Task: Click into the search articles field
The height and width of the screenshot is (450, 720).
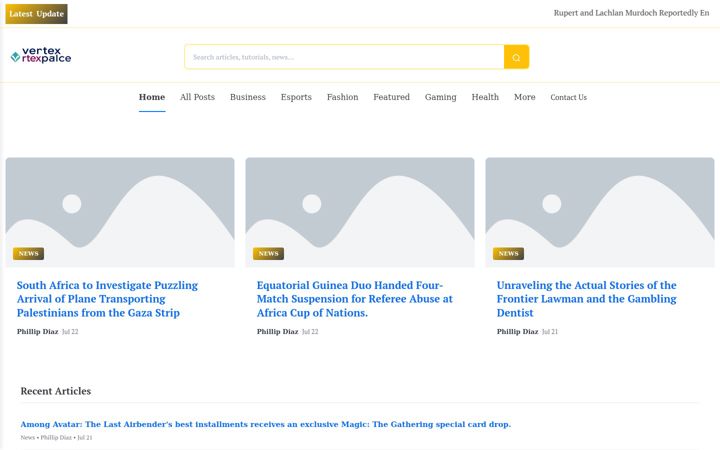Action: pyautogui.click(x=344, y=57)
